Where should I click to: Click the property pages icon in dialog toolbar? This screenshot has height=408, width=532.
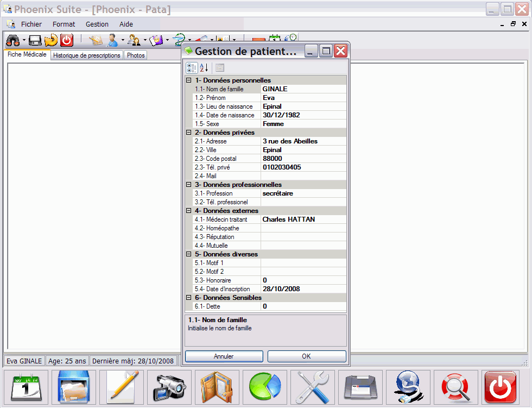pos(220,68)
